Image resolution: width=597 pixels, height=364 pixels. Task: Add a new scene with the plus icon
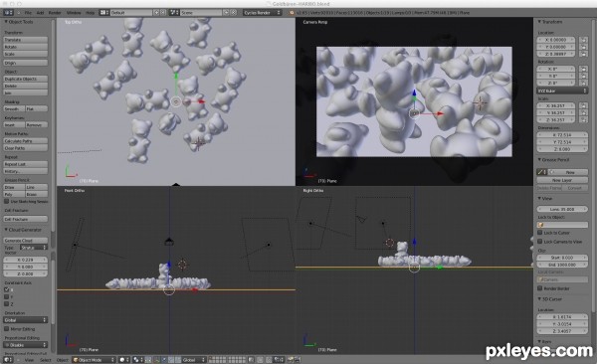click(x=226, y=13)
